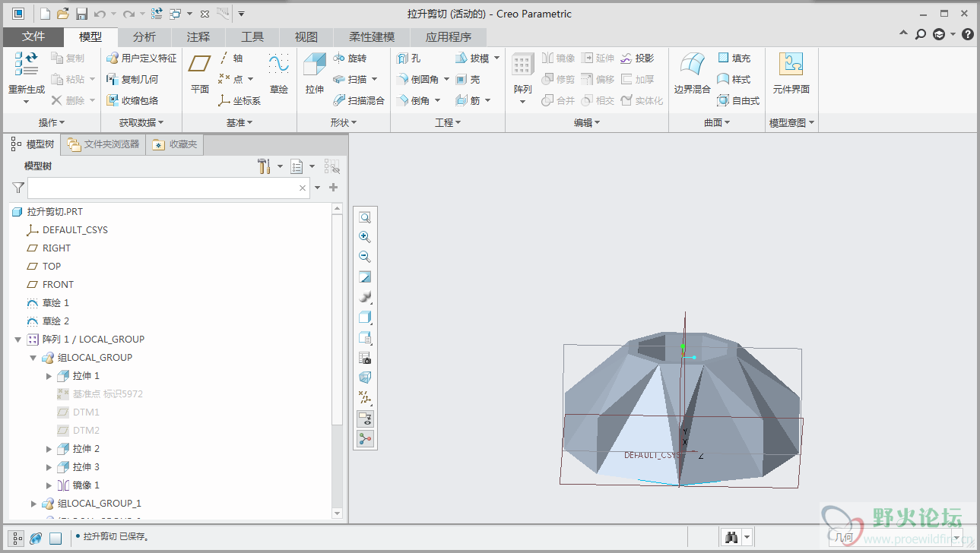Expand the 拉伸 1 tree node
This screenshot has height=553, width=980.
(49, 376)
